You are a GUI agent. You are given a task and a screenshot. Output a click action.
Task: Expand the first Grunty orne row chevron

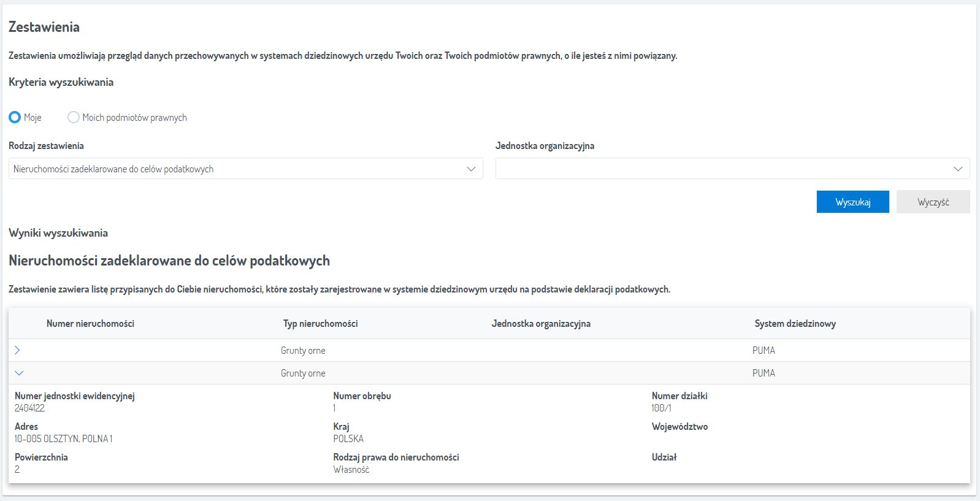tap(17, 350)
